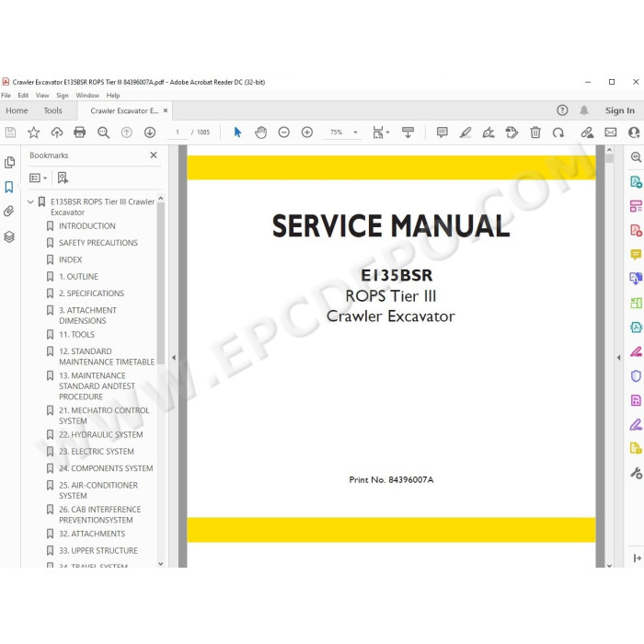Select the Highlight text pen

[x=466, y=132]
